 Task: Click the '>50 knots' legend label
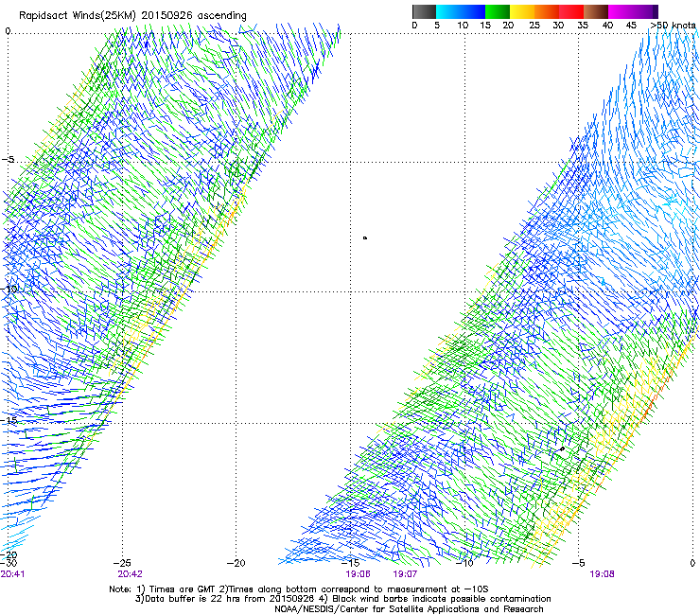click(673, 26)
